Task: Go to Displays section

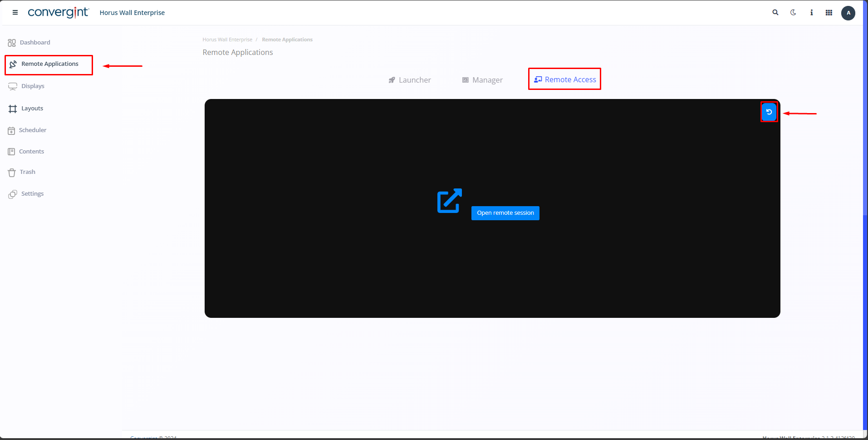Action: click(33, 86)
